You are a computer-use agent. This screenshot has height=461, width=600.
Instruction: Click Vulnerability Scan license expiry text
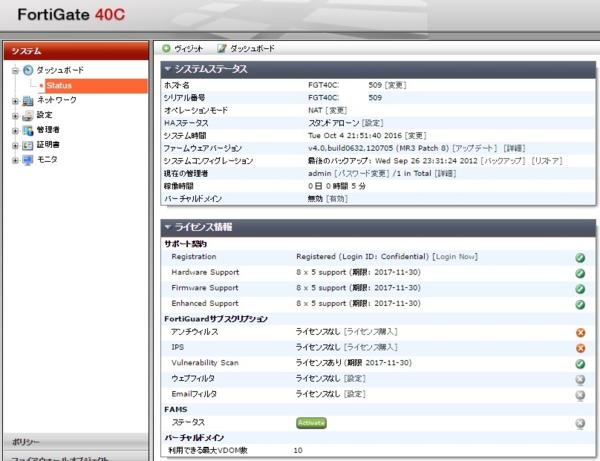point(354,363)
